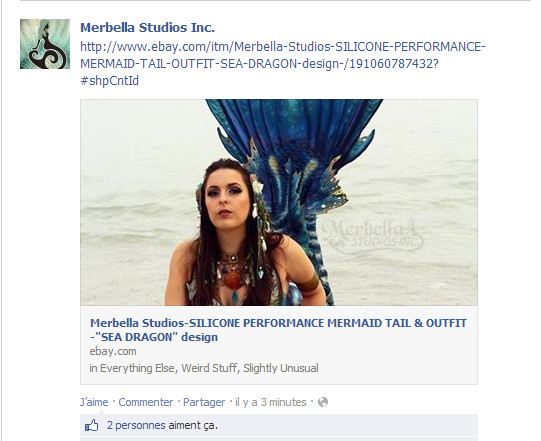Screen dimensions: 541x441
Task: Click Commenter to write a comment
Action: pos(146,402)
